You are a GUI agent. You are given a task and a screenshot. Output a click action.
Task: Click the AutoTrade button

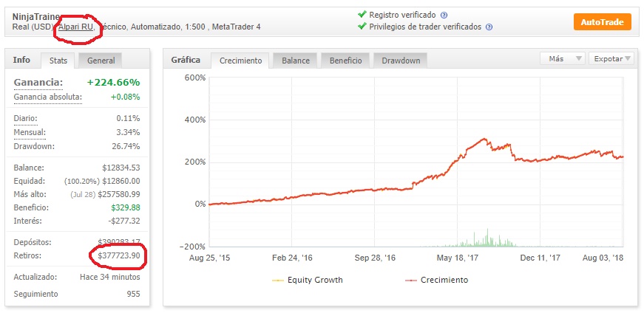(x=602, y=22)
